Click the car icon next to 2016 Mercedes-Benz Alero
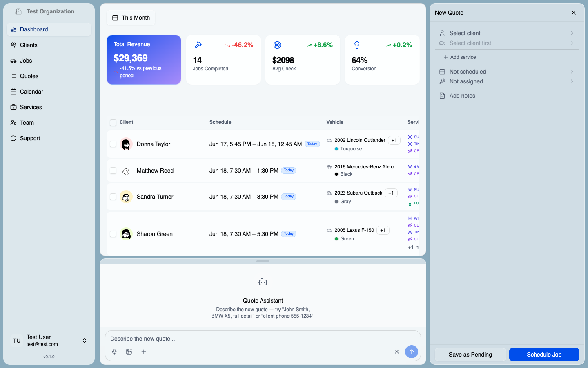This screenshot has height=368, width=588. (330, 167)
